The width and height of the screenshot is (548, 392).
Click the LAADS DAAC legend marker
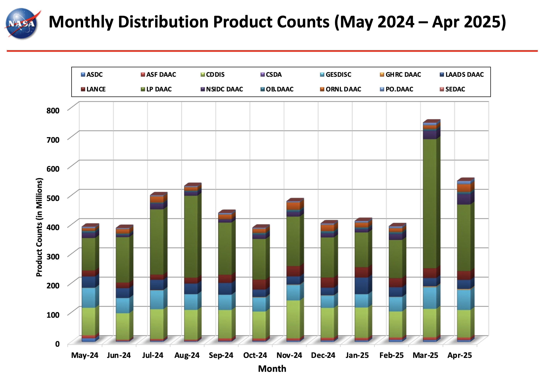(442, 75)
